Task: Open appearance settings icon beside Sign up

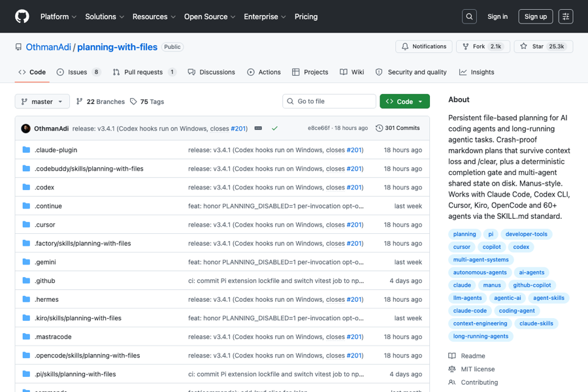Action: click(566, 16)
